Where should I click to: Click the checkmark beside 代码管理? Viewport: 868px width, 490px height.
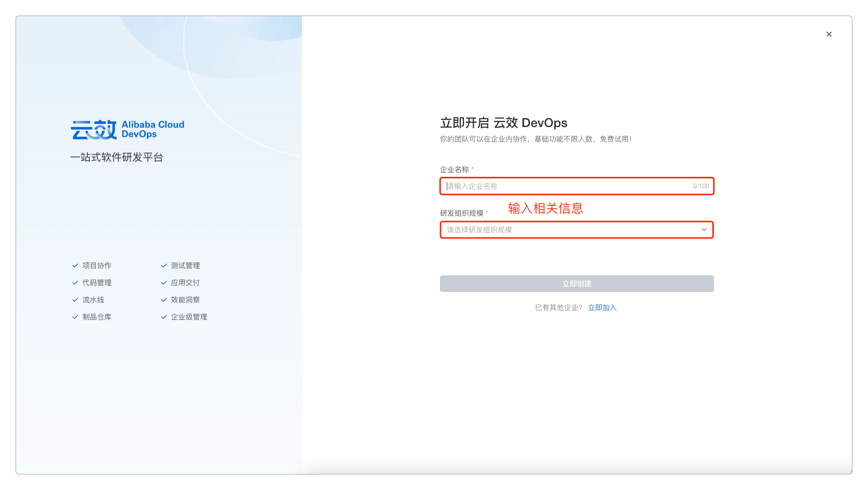click(75, 283)
